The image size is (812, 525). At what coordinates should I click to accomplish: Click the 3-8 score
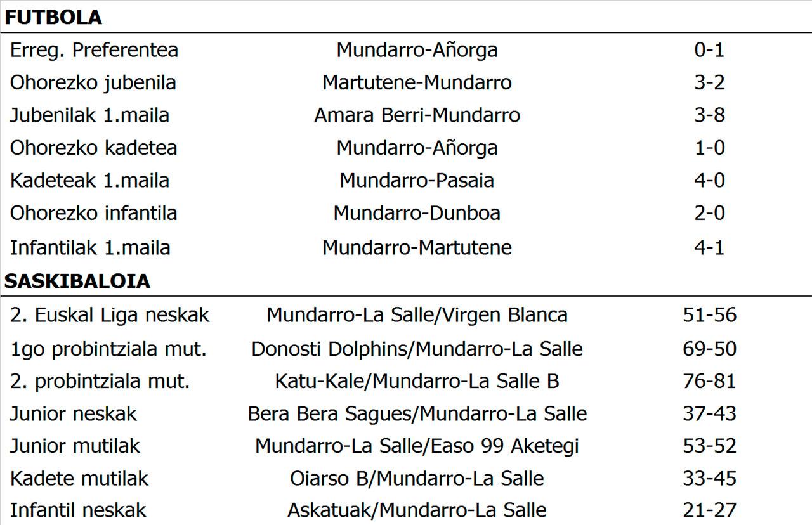[x=709, y=115]
